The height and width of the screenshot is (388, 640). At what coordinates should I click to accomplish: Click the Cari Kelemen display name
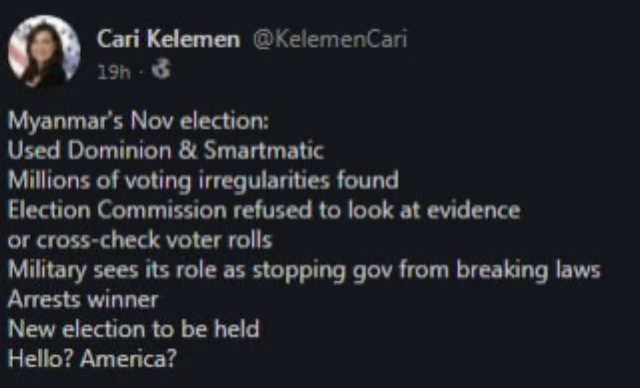tap(168, 40)
